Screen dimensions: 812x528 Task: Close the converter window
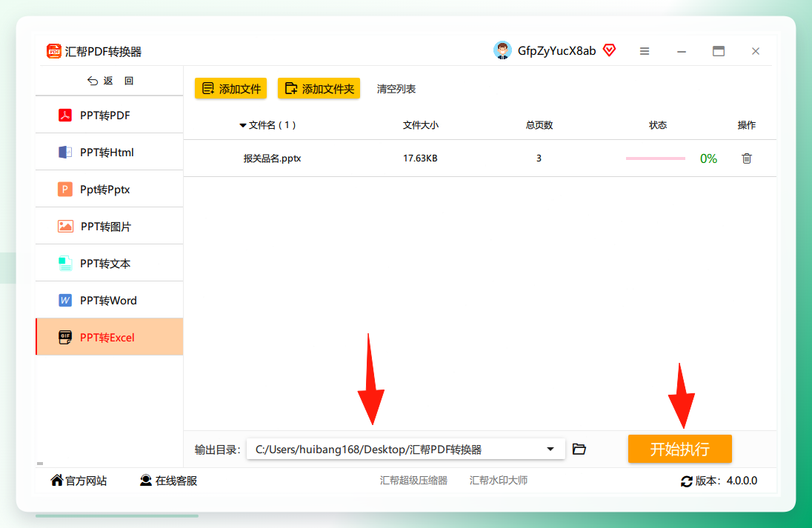pyautogui.click(x=756, y=51)
